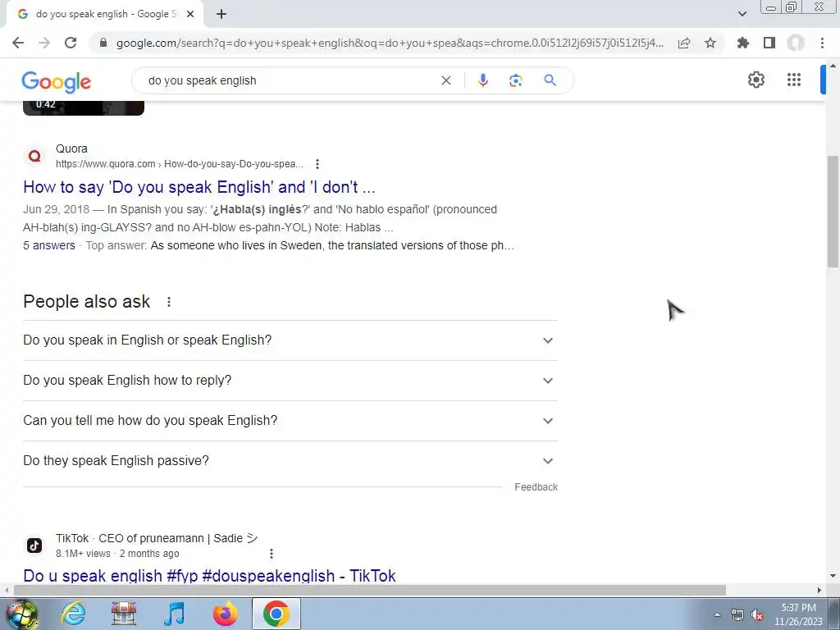Start a voice search with microphone
The width and height of the screenshot is (840, 630).
tap(482, 80)
